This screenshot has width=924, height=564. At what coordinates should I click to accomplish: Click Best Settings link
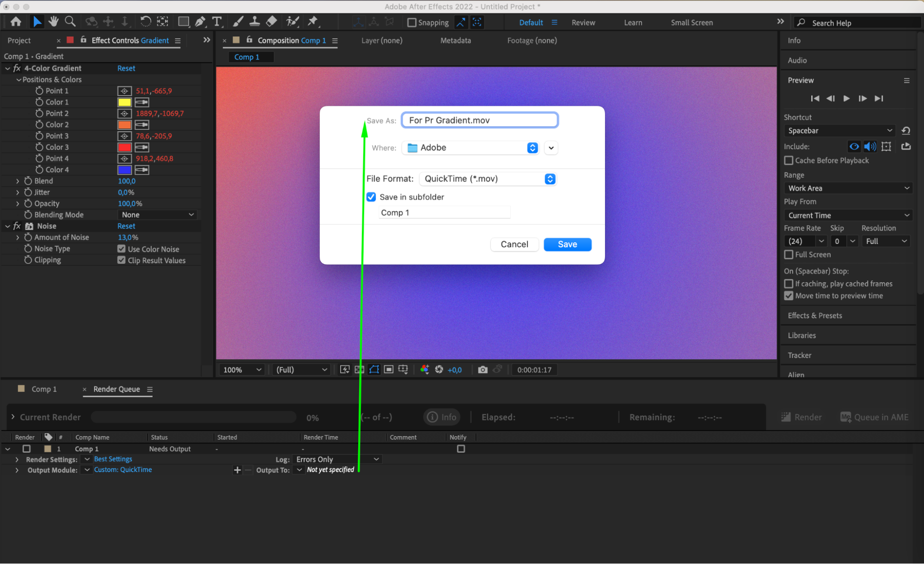tap(113, 459)
